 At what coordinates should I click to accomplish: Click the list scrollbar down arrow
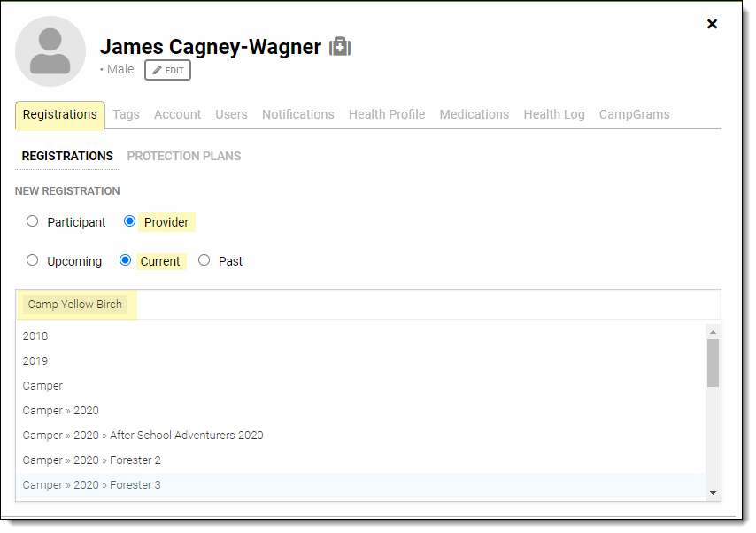coord(713,492)
